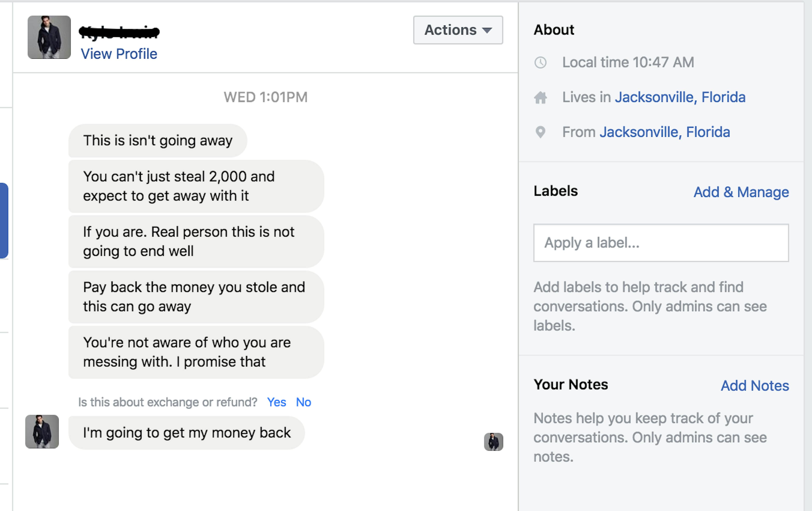Click the Actions dropdown arrow
Screen dimensions: 812x511
point(487,30)
